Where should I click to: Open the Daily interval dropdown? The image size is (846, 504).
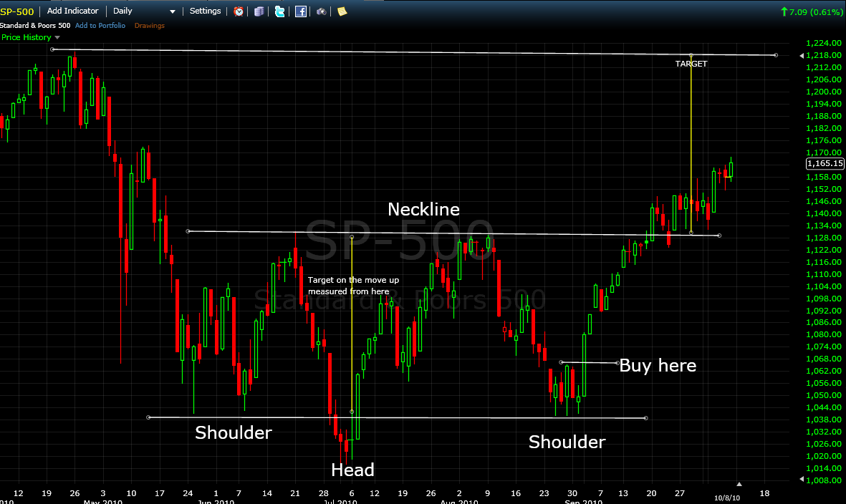click(x=144, y=11)
